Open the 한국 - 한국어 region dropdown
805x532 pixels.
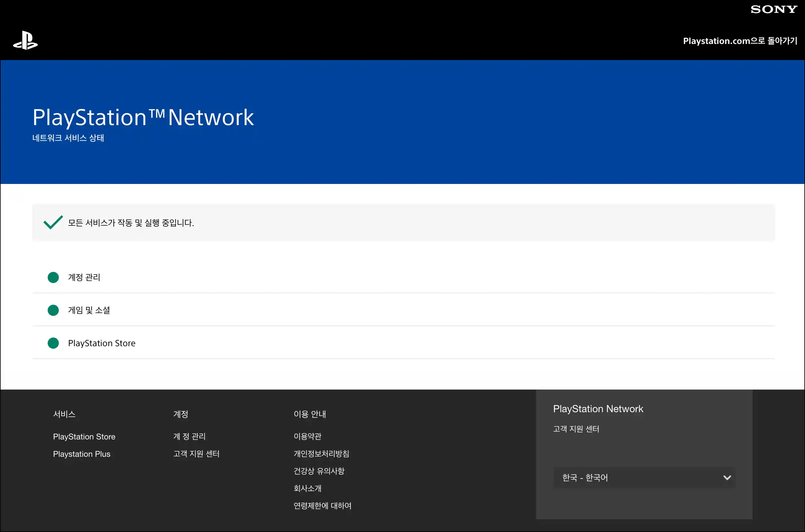[x=644, y=477]
